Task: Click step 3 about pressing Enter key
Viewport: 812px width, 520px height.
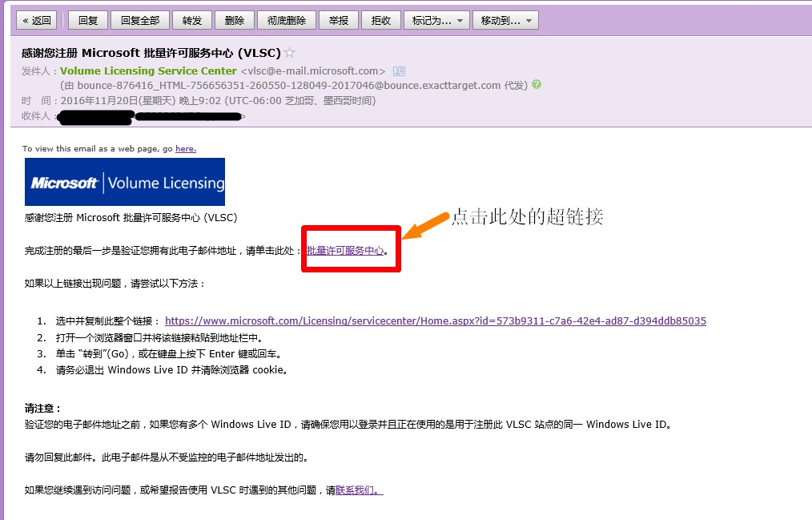Action: pyautogui.click(x=169, y=354)
